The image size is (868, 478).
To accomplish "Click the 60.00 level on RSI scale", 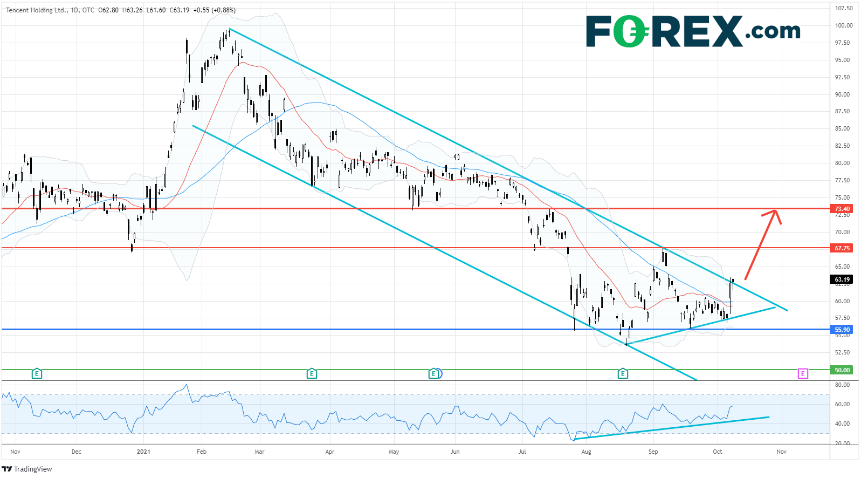I will [x=842, y=404].
